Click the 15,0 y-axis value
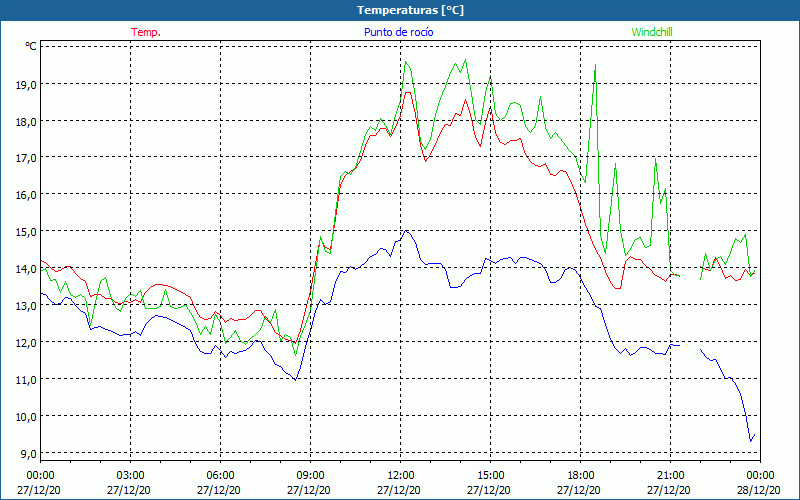Screen dimensions: 800x500 pos(27,232)
